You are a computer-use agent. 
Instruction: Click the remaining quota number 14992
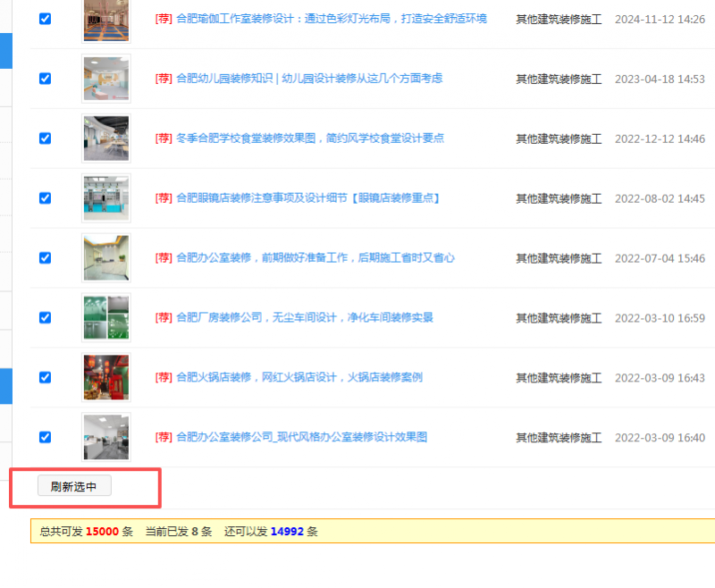[x=287, y=532]
